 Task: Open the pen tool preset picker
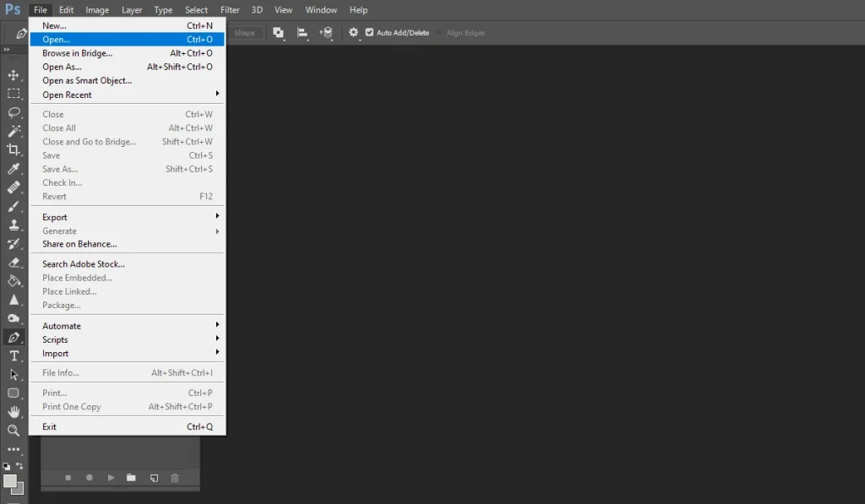21,34
